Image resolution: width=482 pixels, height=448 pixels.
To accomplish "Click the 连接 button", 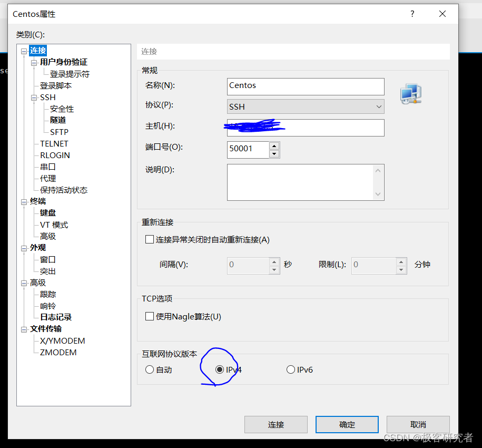I will 276,424.
